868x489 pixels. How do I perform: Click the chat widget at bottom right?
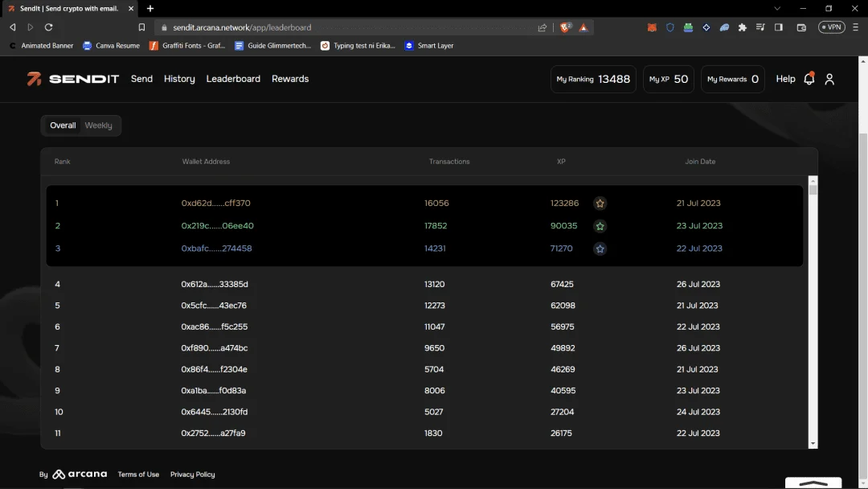click(813, 483)
